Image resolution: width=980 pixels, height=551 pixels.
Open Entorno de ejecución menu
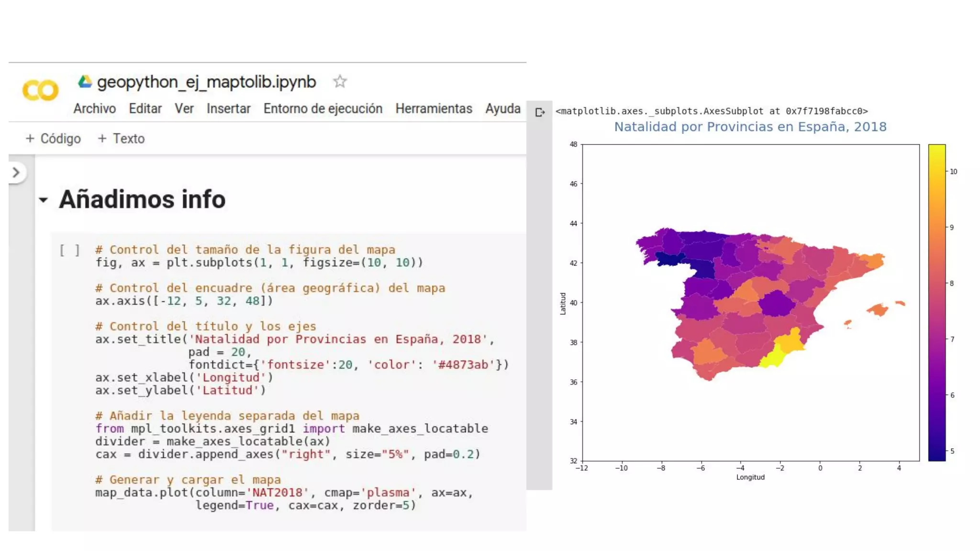click(323, 109)
